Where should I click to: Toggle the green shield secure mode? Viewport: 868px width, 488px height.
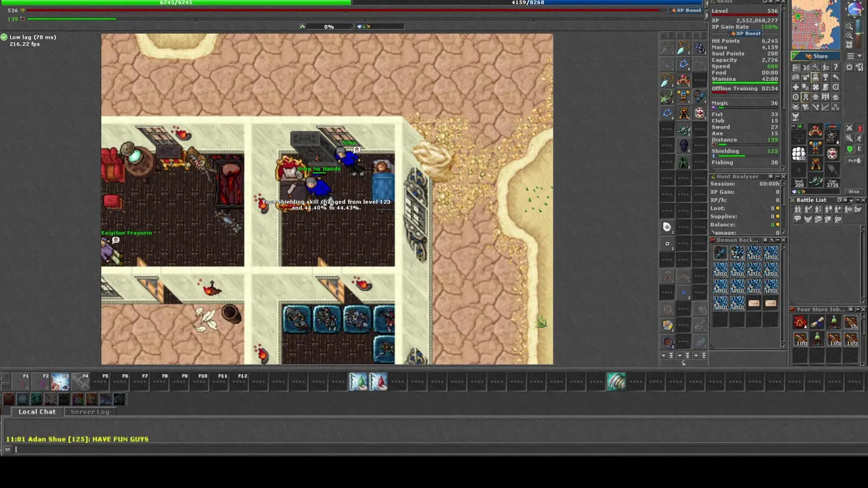[850, 149]
